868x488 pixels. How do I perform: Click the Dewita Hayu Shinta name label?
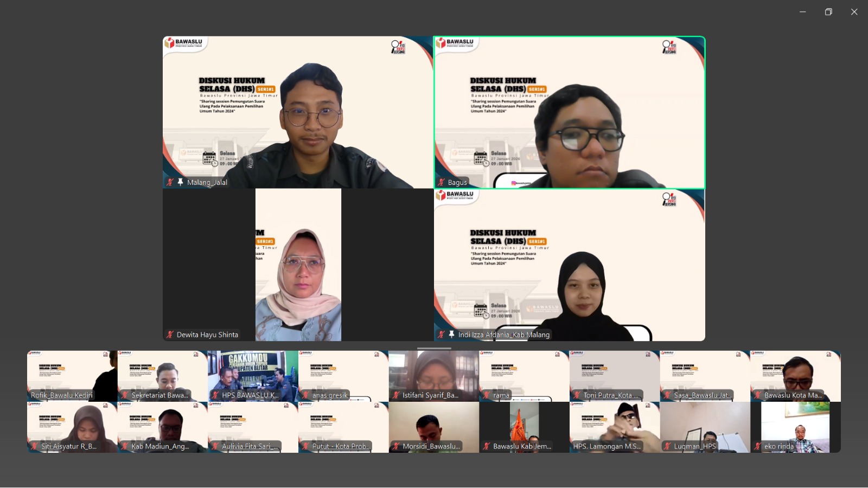[207, 335]
